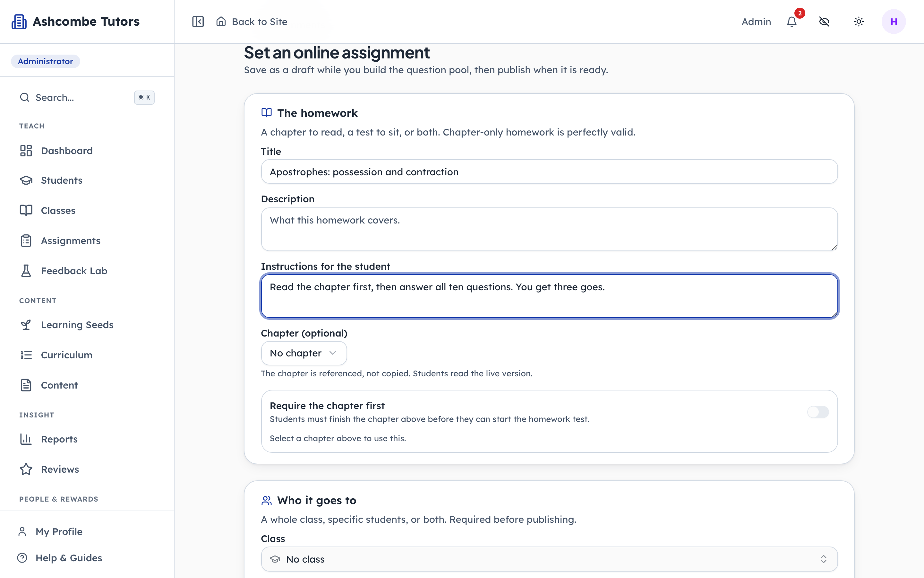The height and width of the screenshot is (578, 924).
Task: Open the notifications bell
Action: coord(792,22)
